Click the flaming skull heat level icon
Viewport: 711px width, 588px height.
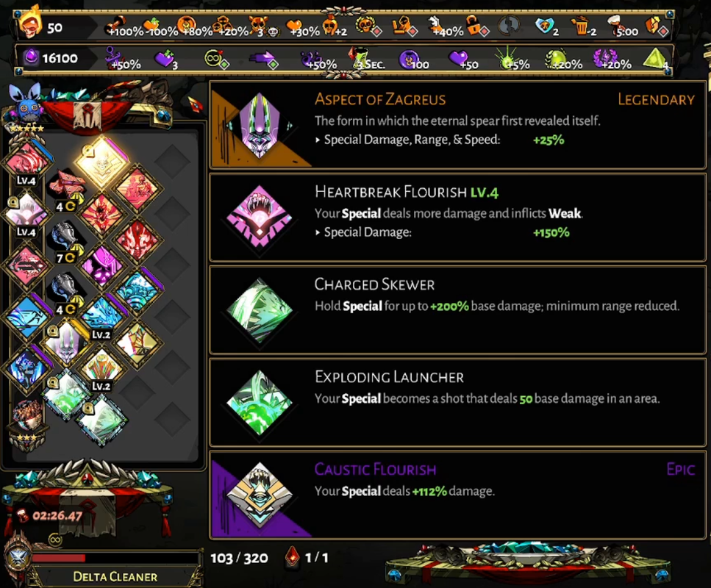point(30,23)
